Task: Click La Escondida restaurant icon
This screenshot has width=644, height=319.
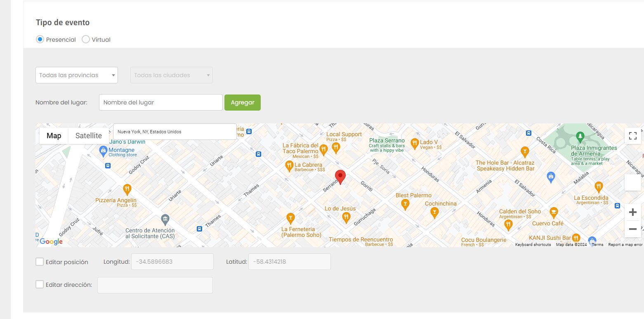Action: coord(599,187)
